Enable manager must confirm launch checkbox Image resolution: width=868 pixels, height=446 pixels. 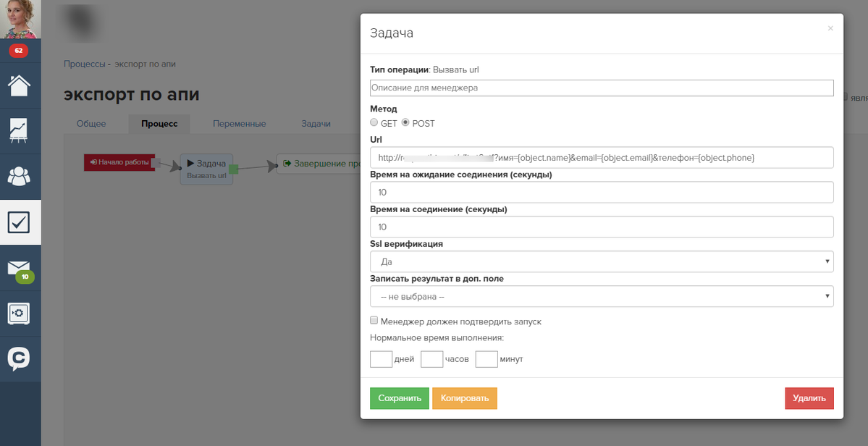click(x=374, y=321)
